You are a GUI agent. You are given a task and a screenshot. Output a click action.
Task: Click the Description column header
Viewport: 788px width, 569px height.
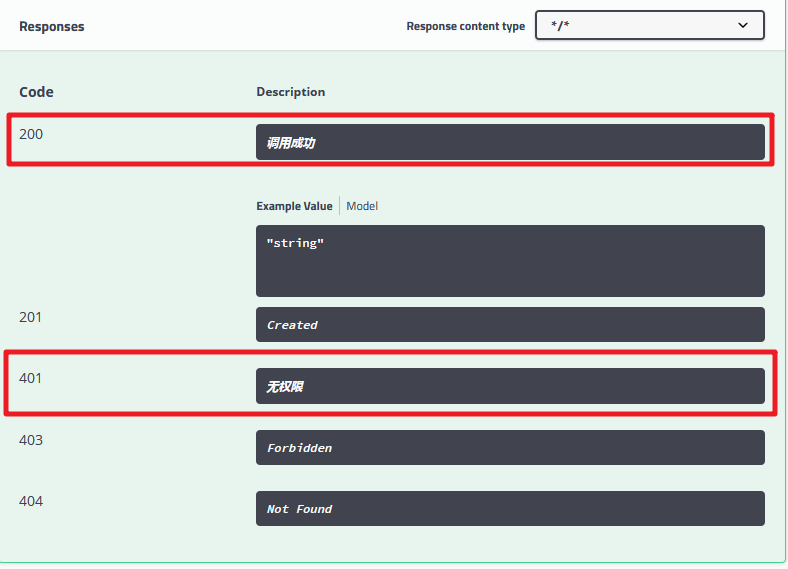290,92
